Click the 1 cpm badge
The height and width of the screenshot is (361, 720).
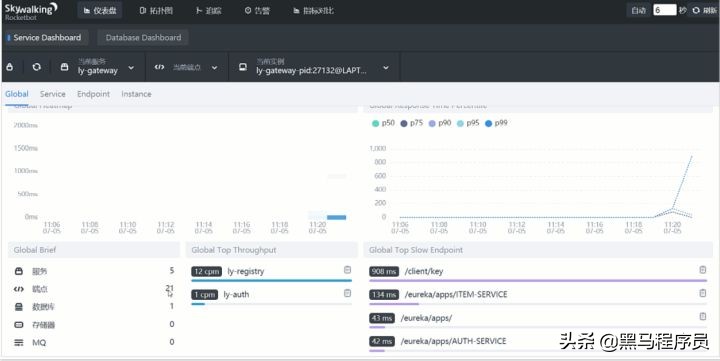[204, 294]
